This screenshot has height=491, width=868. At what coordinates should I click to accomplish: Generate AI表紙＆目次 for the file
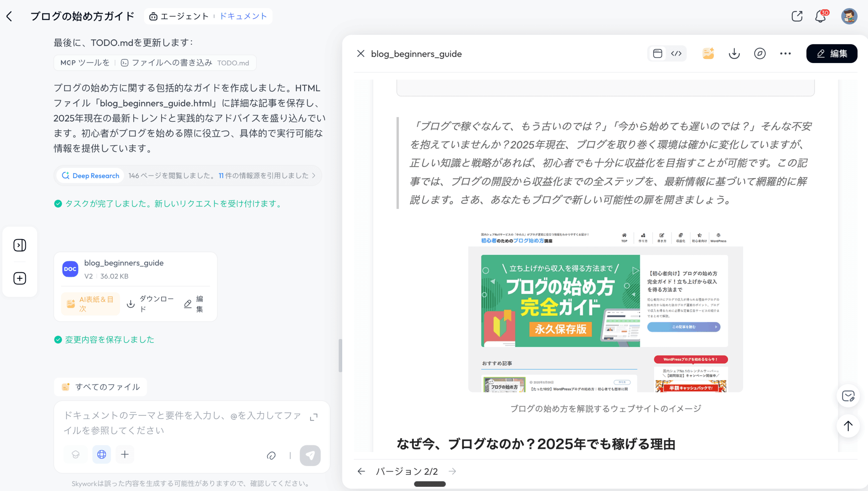click(90, 303)
